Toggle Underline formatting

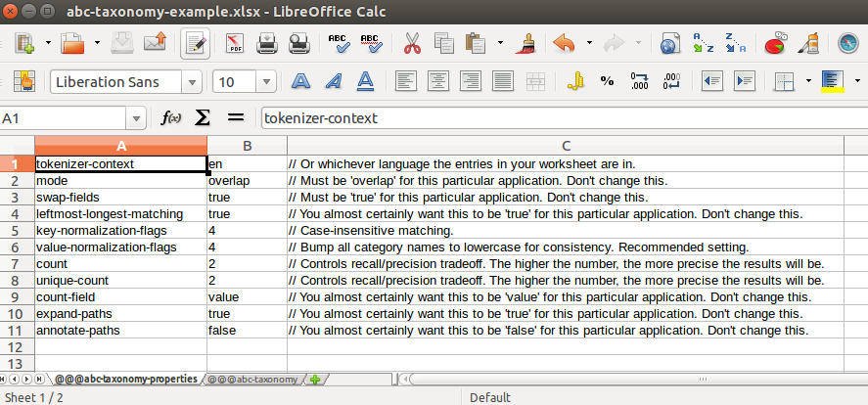365,82
